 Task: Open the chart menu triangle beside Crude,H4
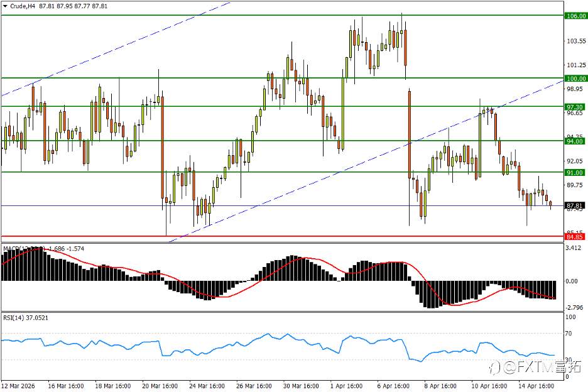[5, 6]
